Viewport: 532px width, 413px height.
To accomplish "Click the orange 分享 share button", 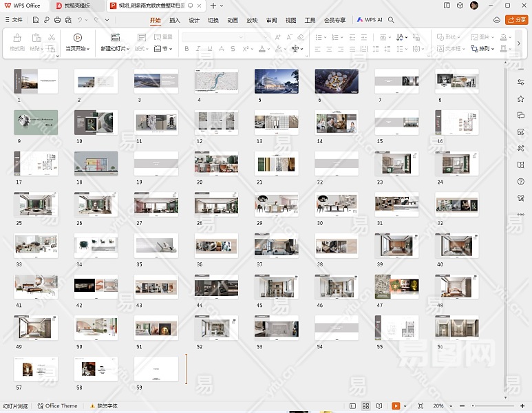I will coord(516,20).
